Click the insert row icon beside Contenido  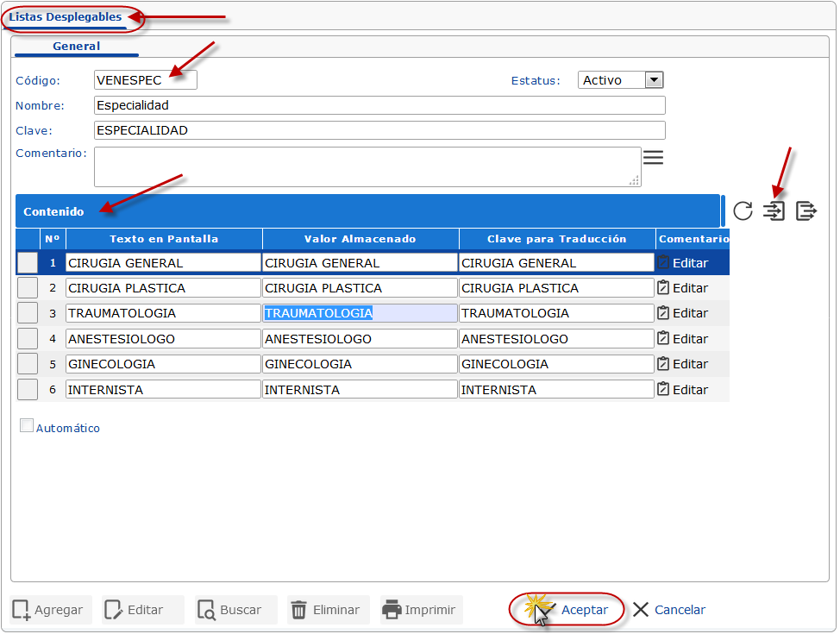coord(774,210)
